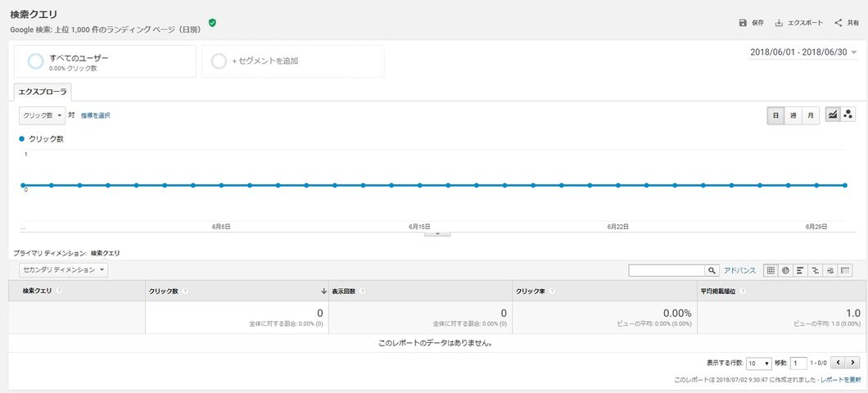Open the クリック数 metric dropdown

pos(42,115)
